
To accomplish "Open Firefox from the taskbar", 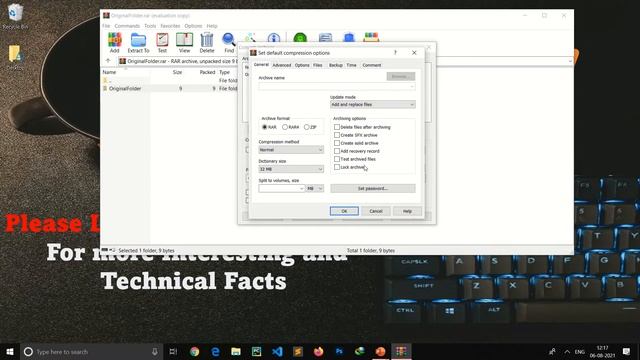I will tap(318, 351).
